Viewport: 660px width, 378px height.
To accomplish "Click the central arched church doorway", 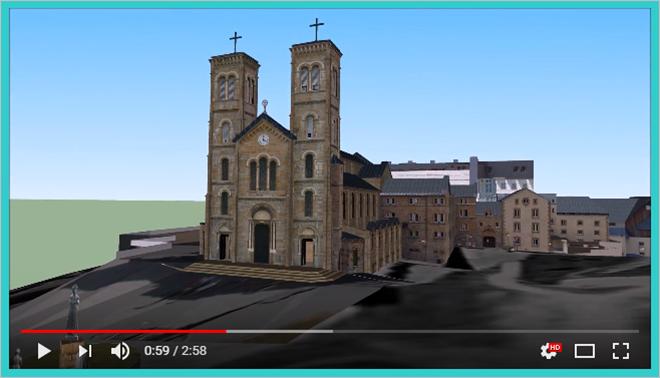I will coord(261,243).
